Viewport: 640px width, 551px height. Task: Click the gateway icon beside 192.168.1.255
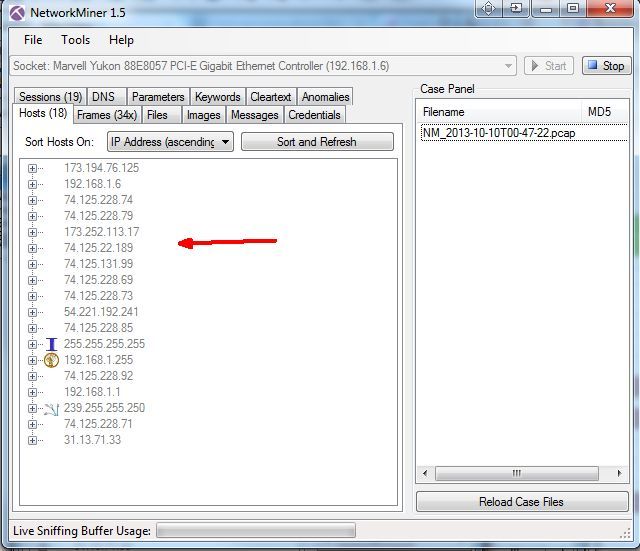point(52,360)
